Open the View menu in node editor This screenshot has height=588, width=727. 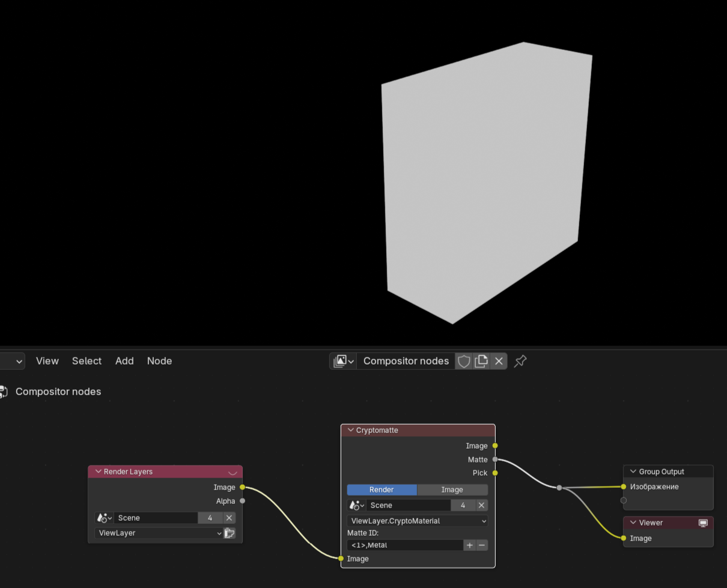[47, 361]
